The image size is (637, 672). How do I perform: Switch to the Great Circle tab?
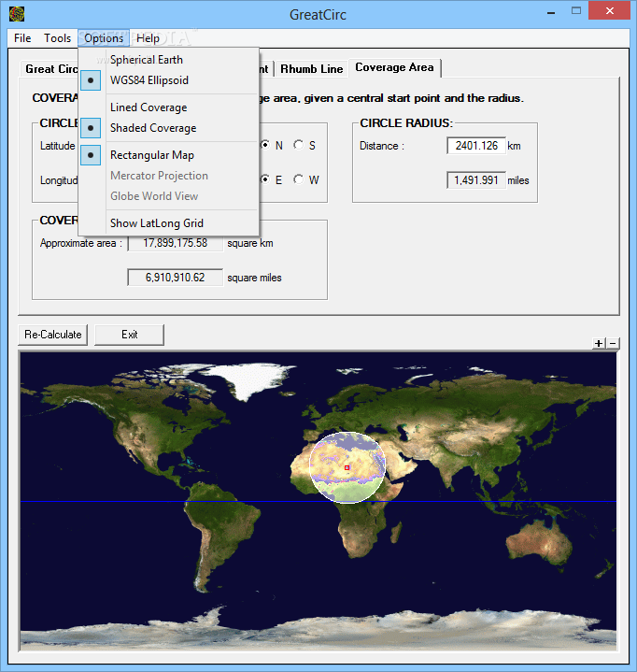(50, 69)
